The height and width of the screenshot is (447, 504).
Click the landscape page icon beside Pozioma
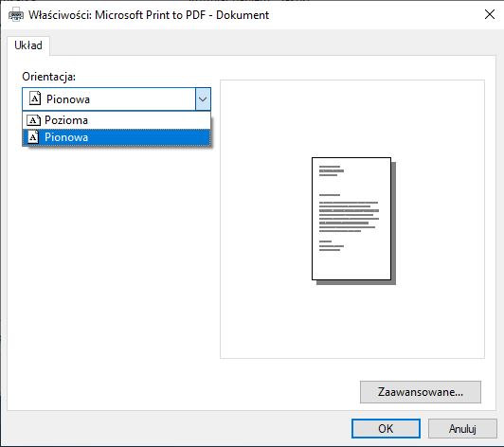tap(33, 120)
